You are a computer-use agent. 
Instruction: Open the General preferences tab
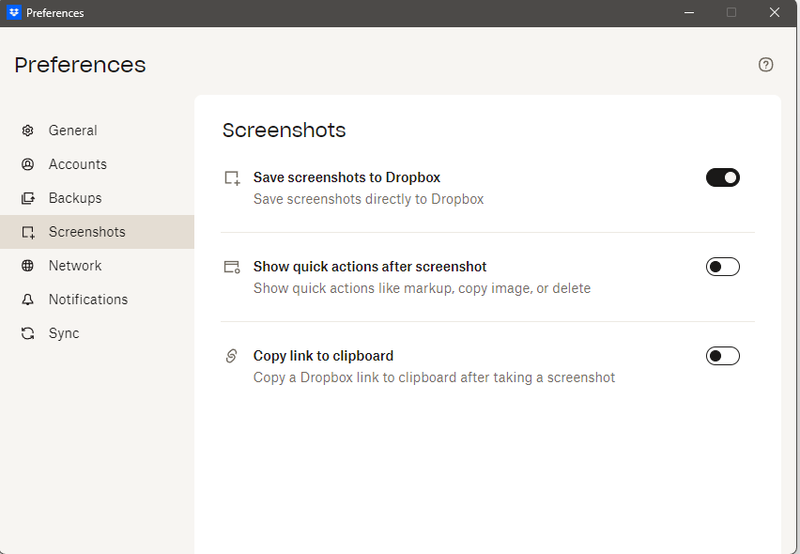pyautogui.click(x=73, y=130)
